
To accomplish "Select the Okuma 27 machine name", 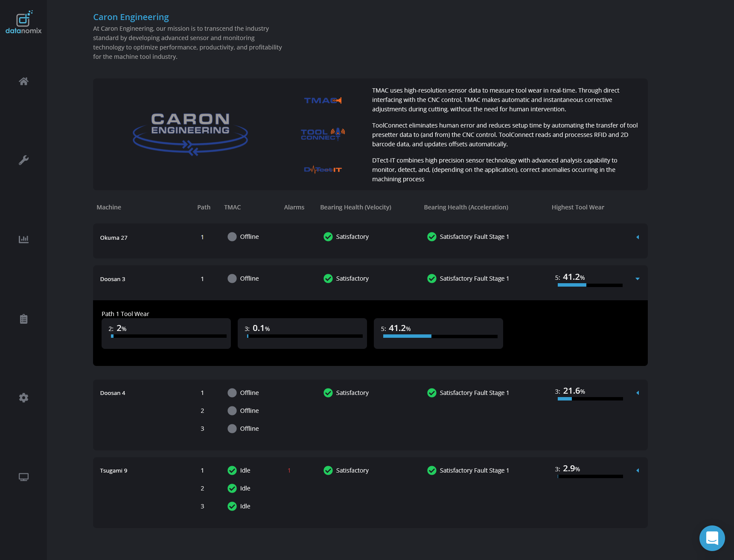I will [114, 238].
